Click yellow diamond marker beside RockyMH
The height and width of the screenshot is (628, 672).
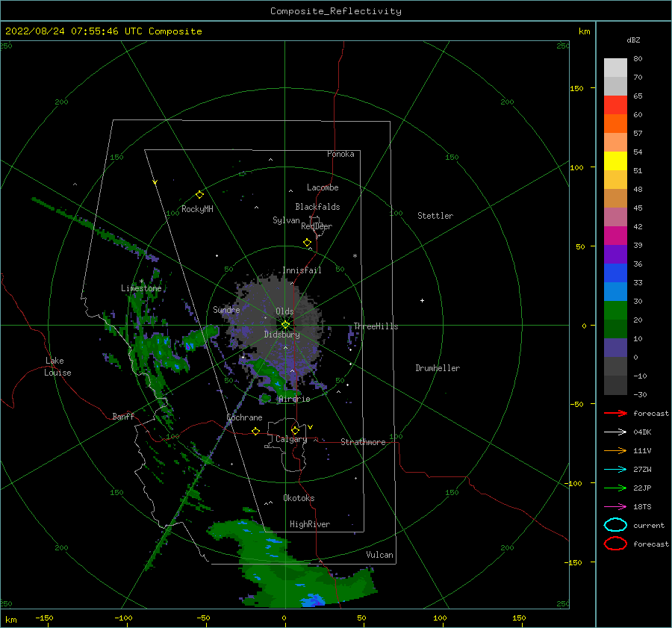tap(199, 195)
